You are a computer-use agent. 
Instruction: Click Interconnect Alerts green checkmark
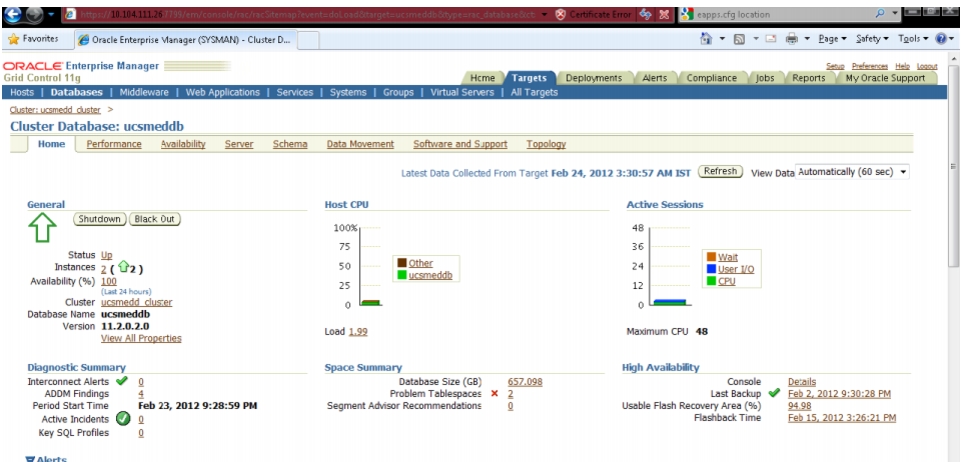point(122,381)
